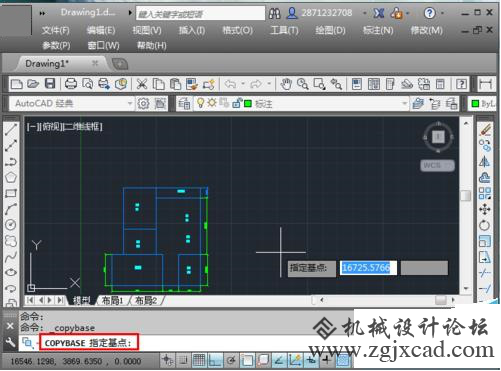Open the Undo history dropdown arrow
The width and height of the screenshot is (501, 371).
(x=243, y=84)
